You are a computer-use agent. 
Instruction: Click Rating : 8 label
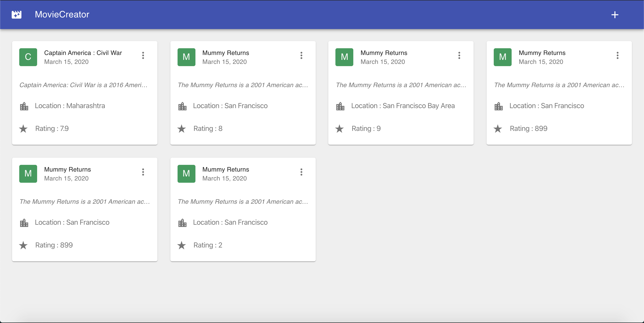click(208, 128)
